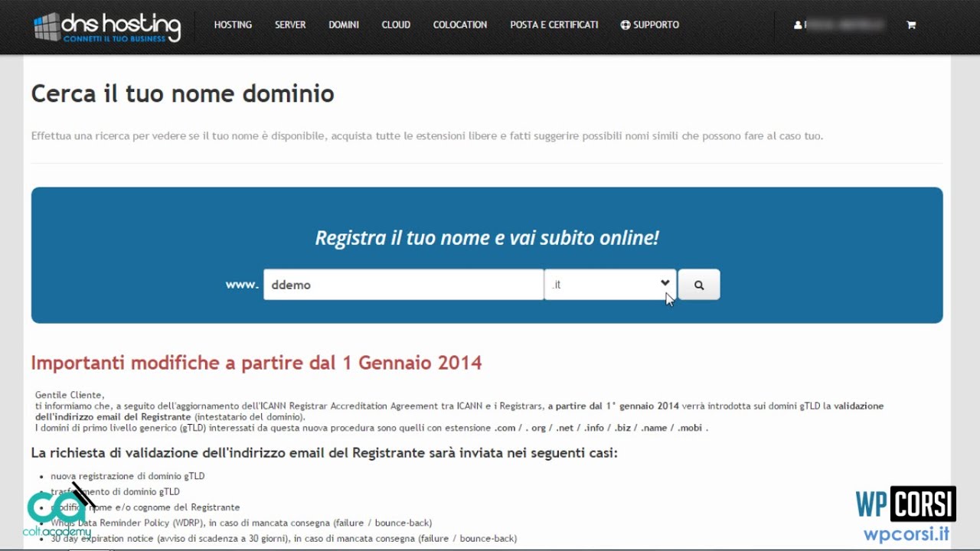The height and width of the screenshot is (551, 980).
Task: Click 'La richiesta di validazione' subheading
Action: click(x=325, y=453)
